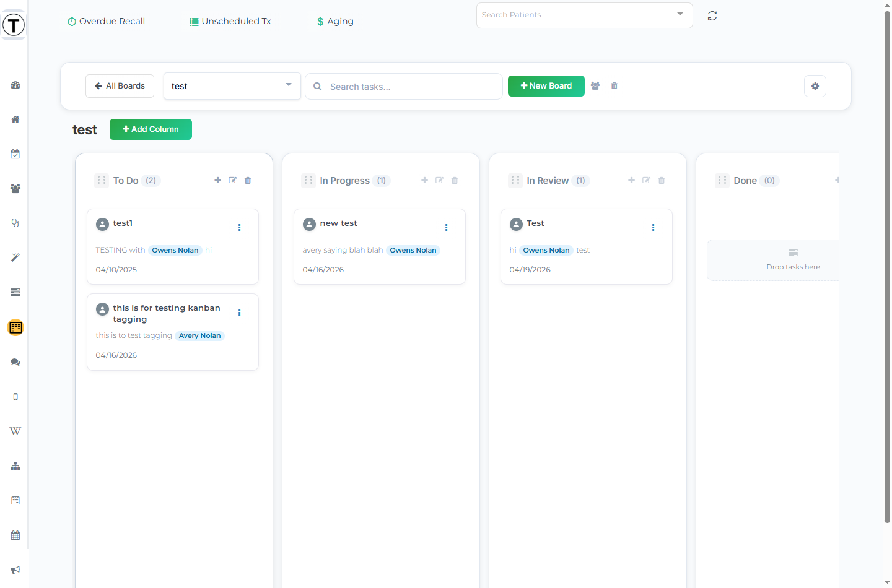Open the megaphone announcements icon in sidebar
892x588 pixels.
15,570
